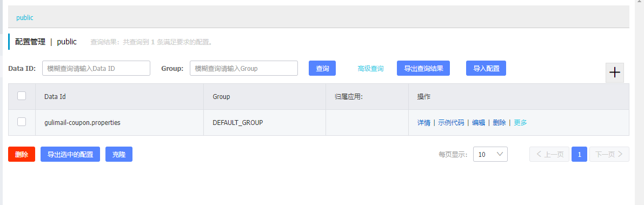
Task: Open the page size dropdown showing 10
Action: [x=490, y=154]
